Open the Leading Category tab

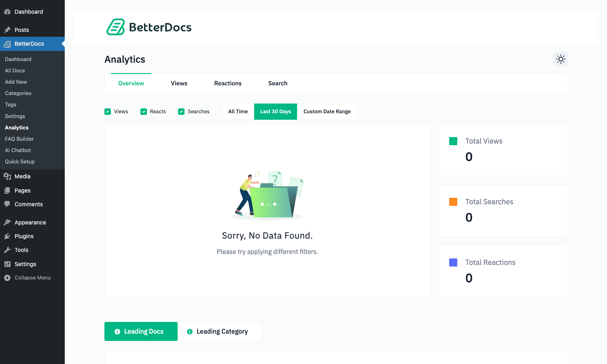click(x=220, y=332)
